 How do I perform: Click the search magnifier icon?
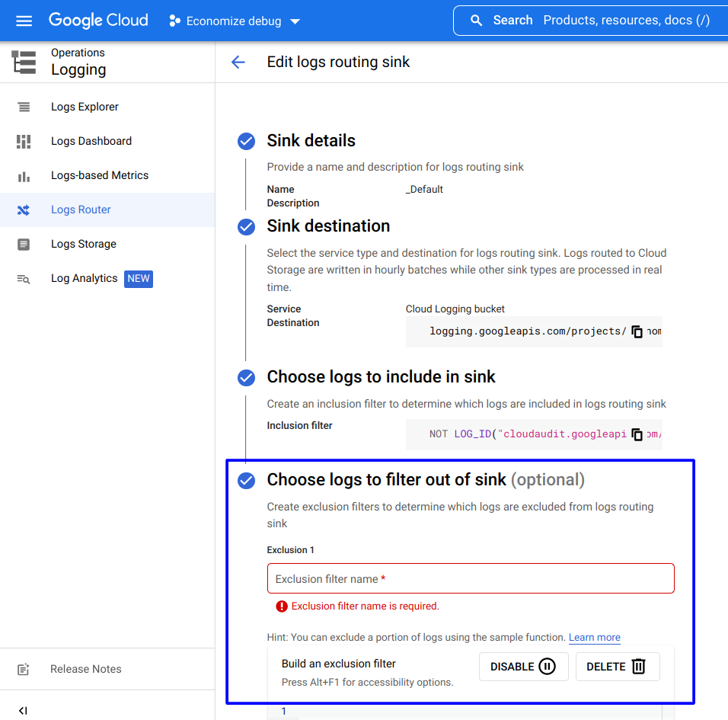click(476, 21)
